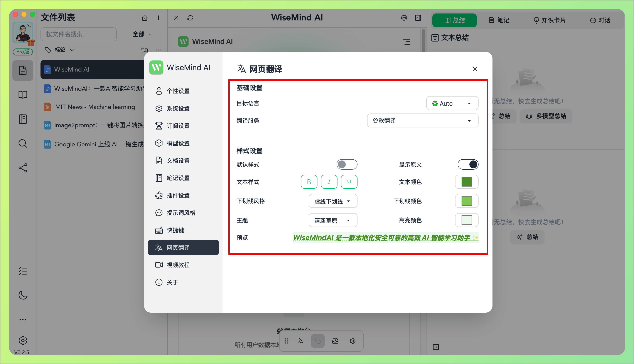The image size is (634, 364).
Task: Disable the 显示原文 toggle
Action: pos(467,164)
